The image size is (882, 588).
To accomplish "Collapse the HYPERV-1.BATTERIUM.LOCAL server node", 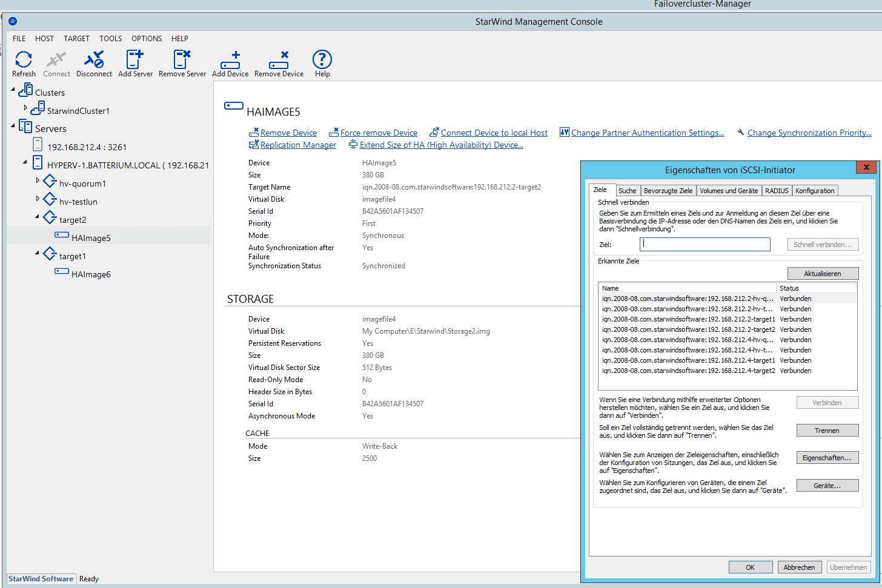I will point(25,162).
